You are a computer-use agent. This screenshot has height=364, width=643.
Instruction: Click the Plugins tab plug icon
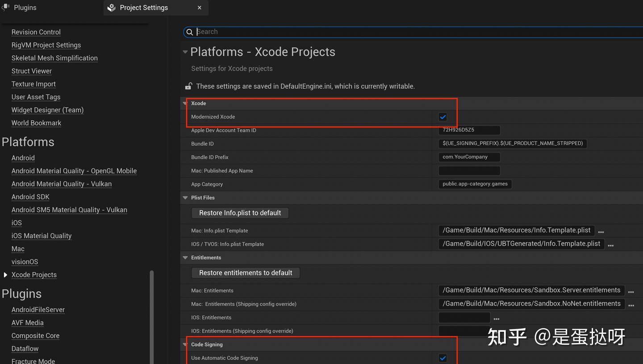(x=6, y=7)
